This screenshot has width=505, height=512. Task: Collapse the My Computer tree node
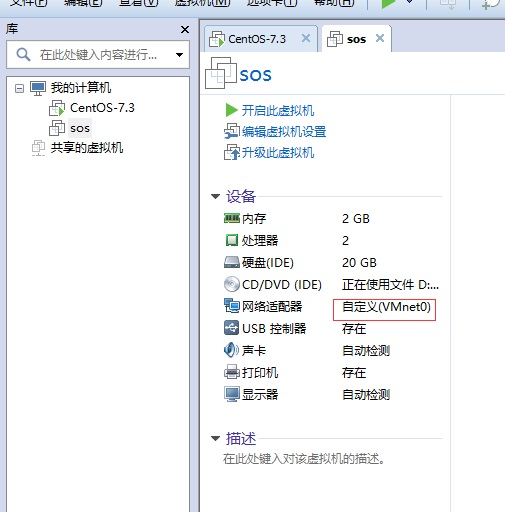click(19, 88)
